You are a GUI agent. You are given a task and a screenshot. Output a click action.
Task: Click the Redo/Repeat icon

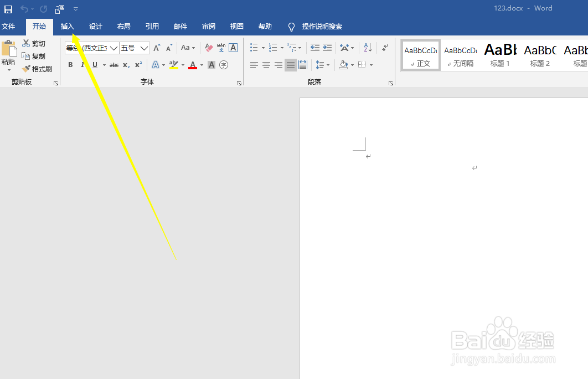pos(44,9)
